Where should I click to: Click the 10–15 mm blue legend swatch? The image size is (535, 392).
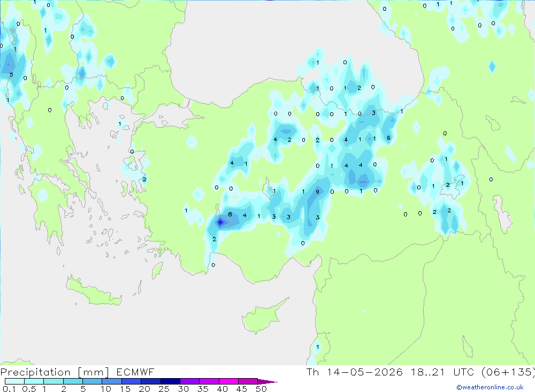[x=112, y=381]
